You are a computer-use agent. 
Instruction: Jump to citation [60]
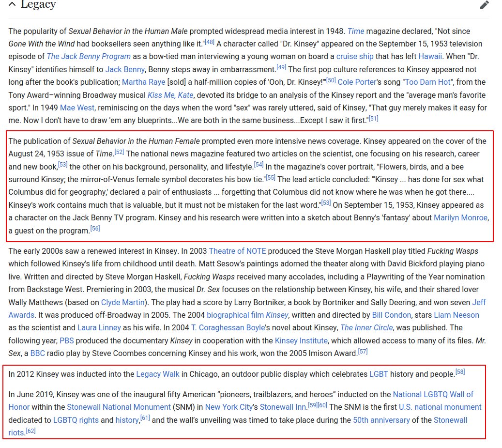tap(322, 405)
